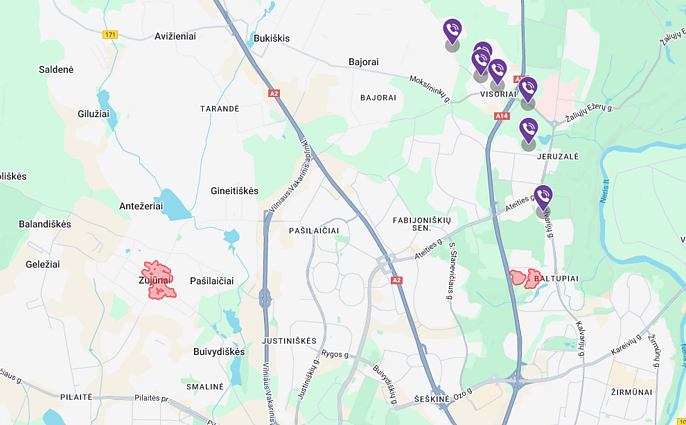Select the red highlighted Zujūnai area

pyautogui.click(x=159, y=280)
